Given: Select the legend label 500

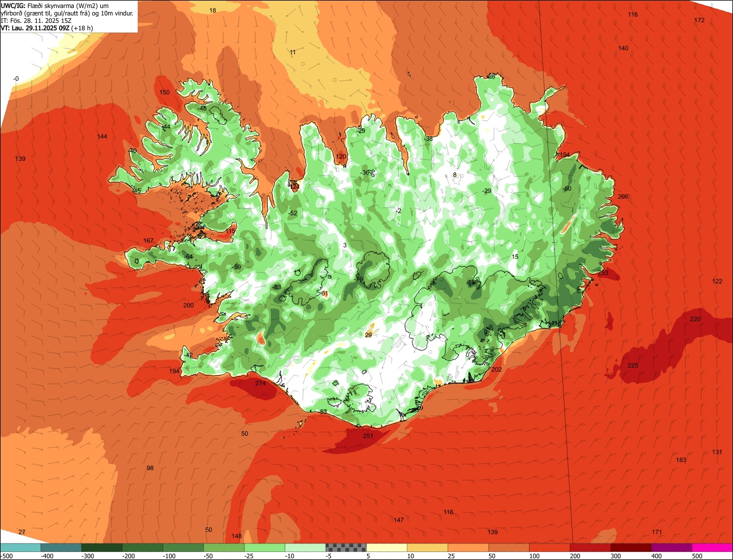Looking at the screenshot, I should [x=697, y=555].
